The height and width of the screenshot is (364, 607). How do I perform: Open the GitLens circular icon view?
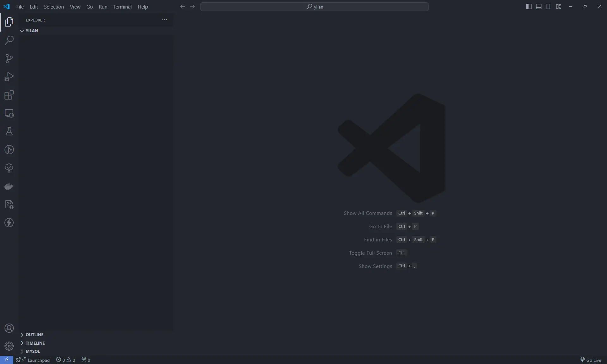pos(9,150)
